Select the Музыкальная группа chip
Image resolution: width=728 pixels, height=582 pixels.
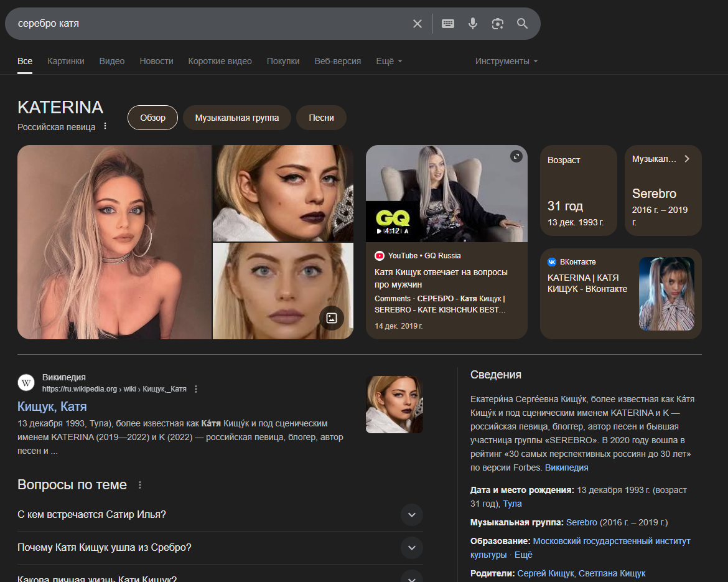click(237, 118)
